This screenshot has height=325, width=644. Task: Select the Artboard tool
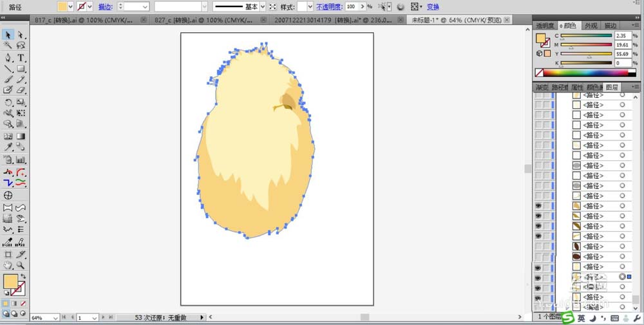coord(8,254)
